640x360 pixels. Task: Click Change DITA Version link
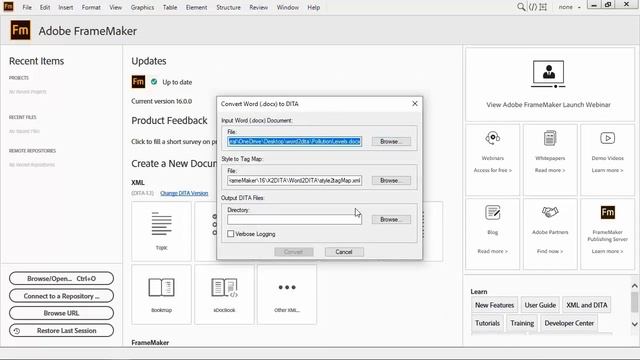point(184,193)
